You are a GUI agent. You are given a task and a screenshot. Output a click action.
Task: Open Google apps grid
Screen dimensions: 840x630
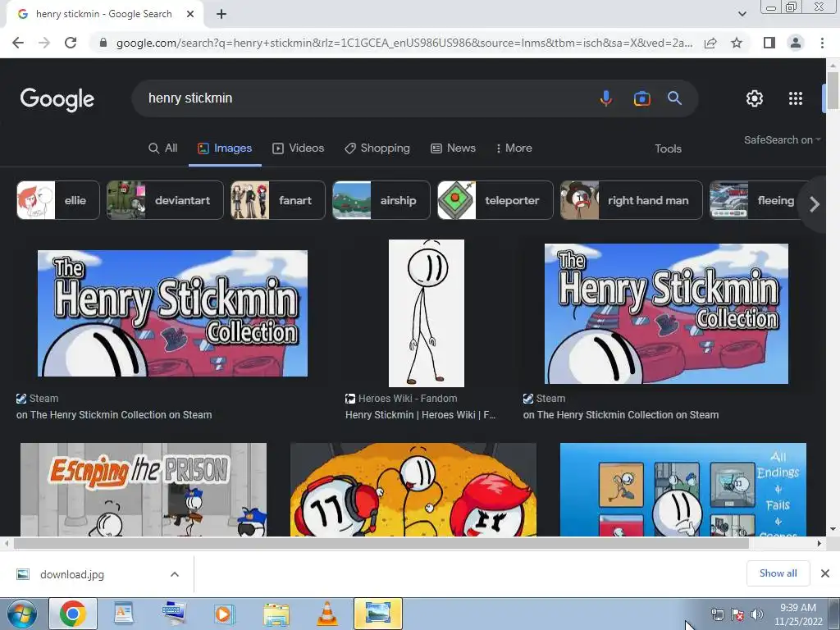point(796,98)
